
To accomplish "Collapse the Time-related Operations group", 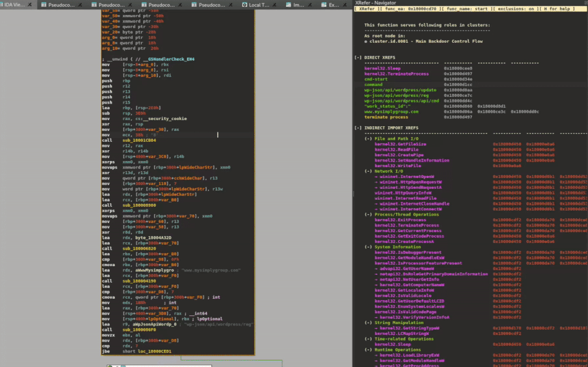I will point(368,339).
